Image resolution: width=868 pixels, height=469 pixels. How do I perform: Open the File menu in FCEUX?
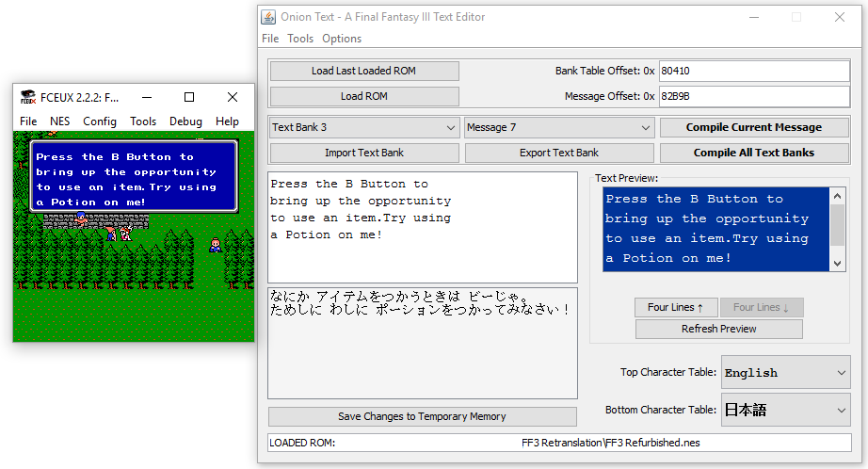(28, 121)
